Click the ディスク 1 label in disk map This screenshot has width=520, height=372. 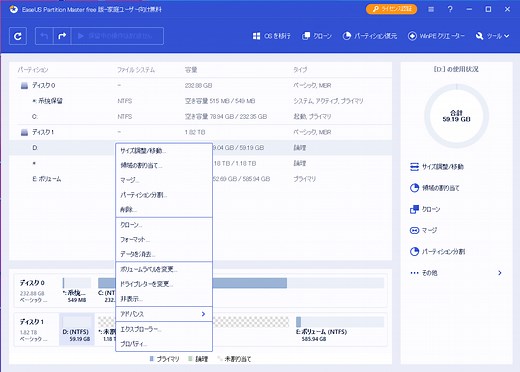(x=32, y=322)
